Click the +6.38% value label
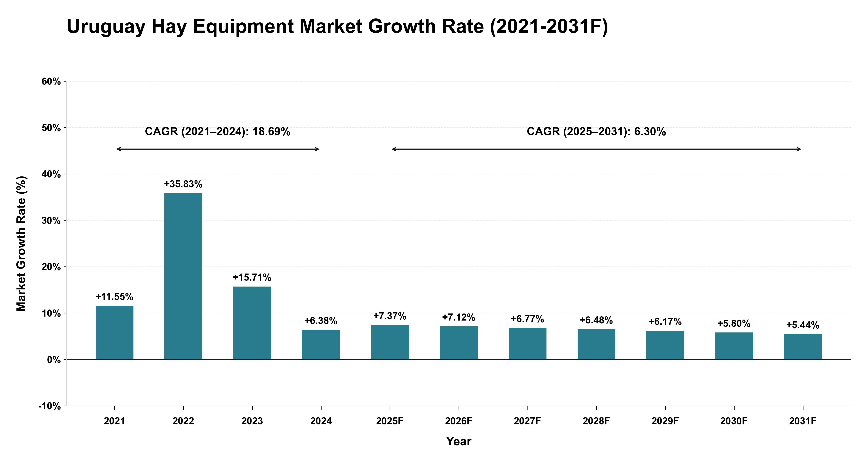The image size is (868, 461). (x=321, y=321)
